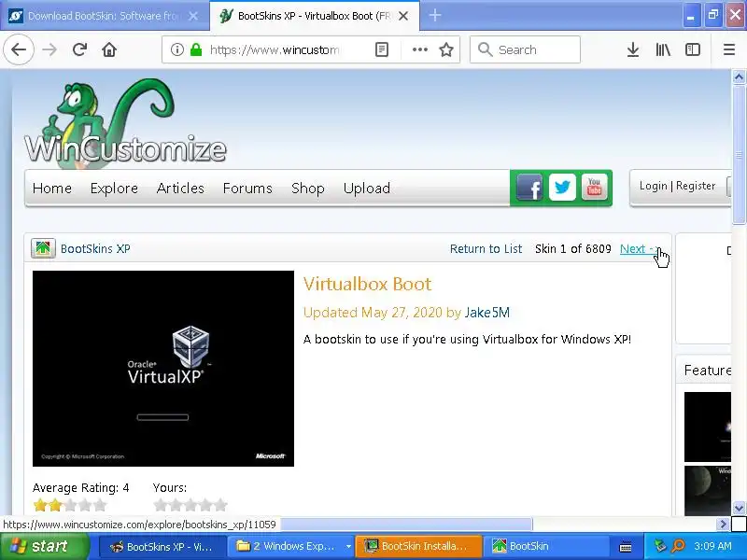Click the WinCustomize gecko logo
Viewport: 747px width, 560px height.
pos(125,123)
